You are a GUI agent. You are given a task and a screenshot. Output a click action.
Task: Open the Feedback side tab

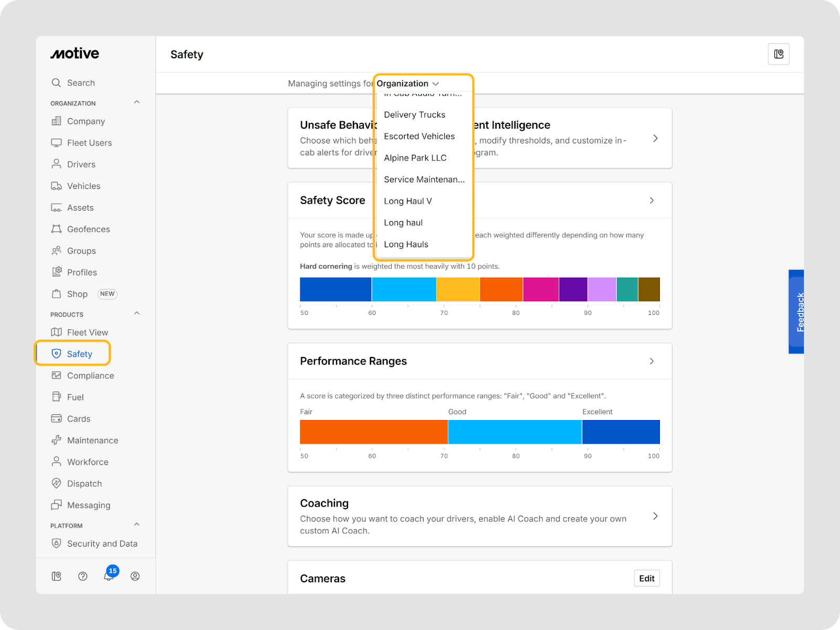coord(796,312)
